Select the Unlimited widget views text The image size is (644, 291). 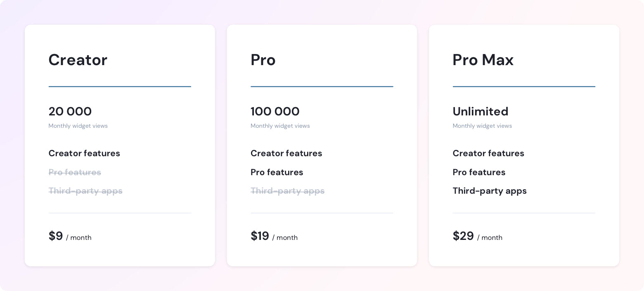[481, 111]
